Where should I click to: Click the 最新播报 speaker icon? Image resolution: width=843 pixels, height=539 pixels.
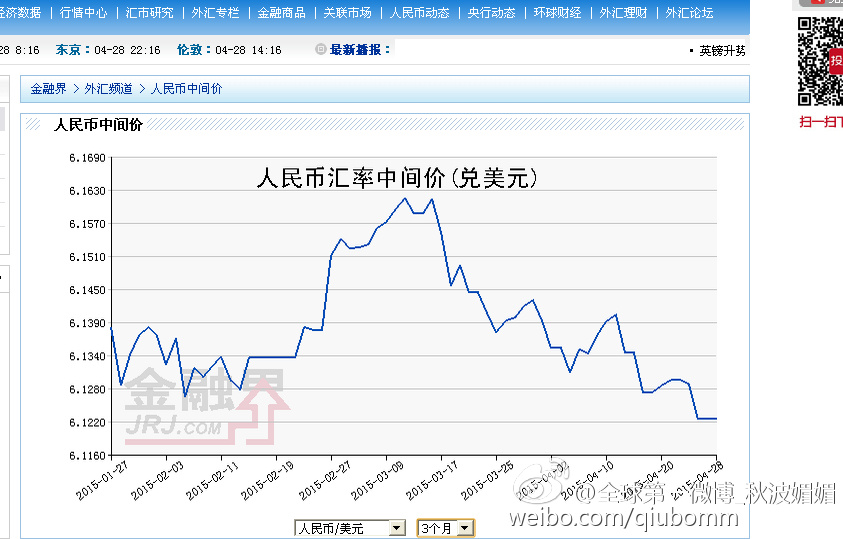point(320,49)
